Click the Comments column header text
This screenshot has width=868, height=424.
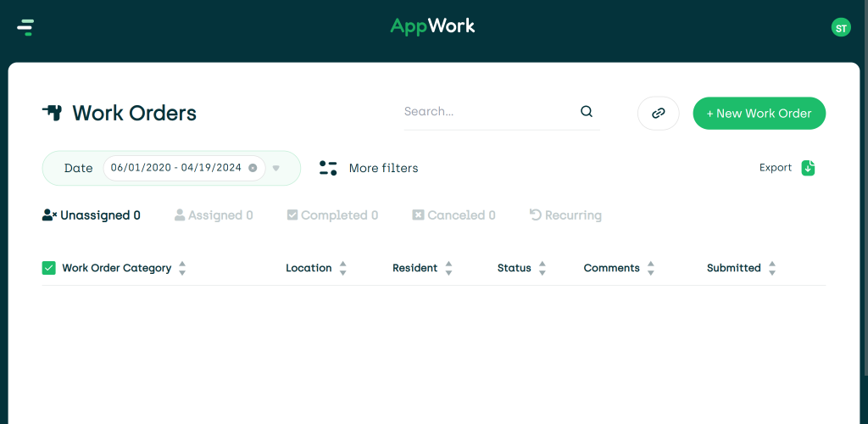[612, 268]
